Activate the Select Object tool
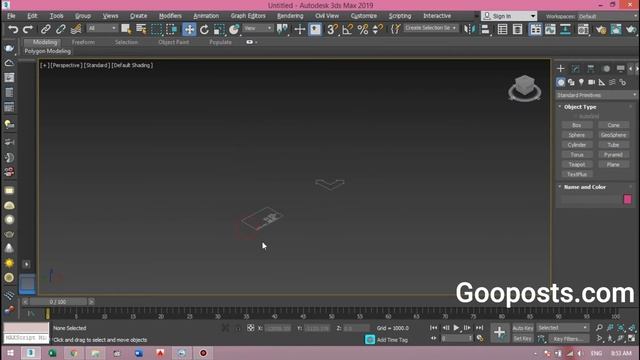The image size is (640, 360). [x=126, y=29]
